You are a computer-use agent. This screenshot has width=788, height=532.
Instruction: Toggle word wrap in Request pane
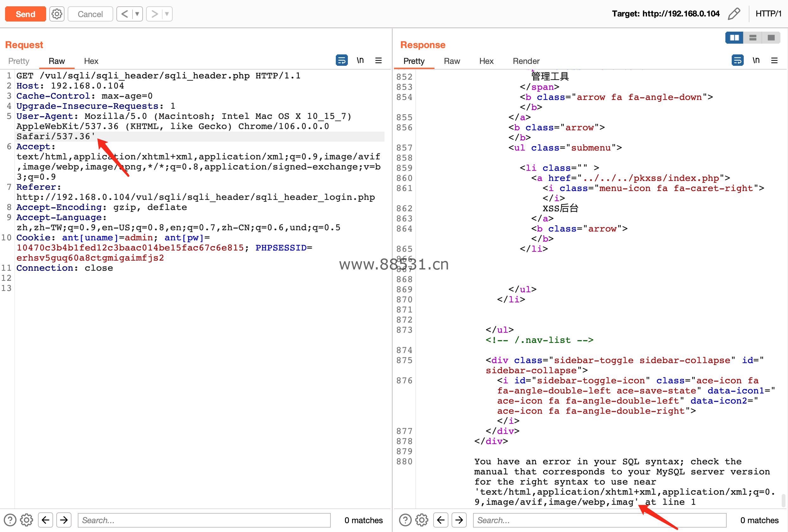pyautogui.click(x=342, y=60)
